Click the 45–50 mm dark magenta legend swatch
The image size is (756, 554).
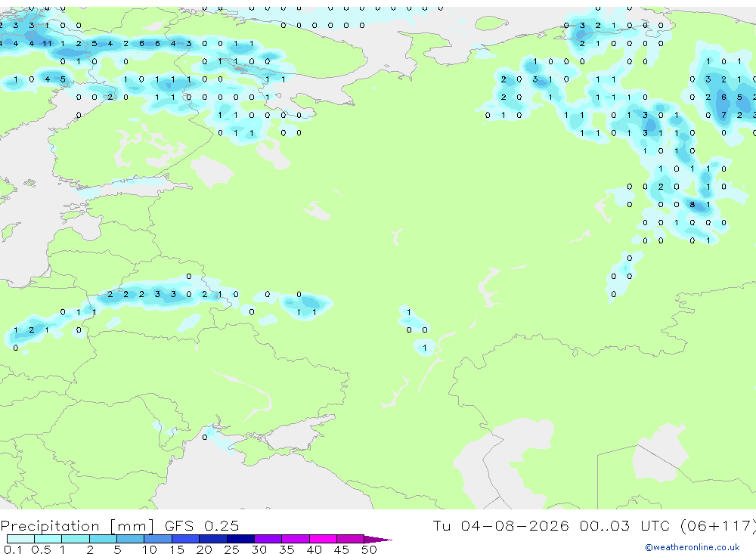pyautogui.click(x=350, y=539)
